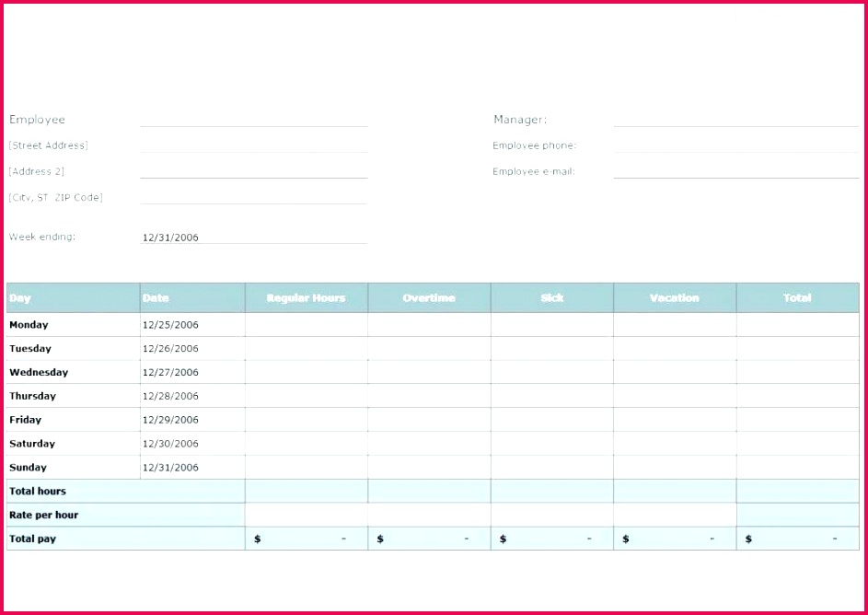Click Sunday's Overtime cell
Viewport: 868px width, 615px height.
tap(430, 468)
